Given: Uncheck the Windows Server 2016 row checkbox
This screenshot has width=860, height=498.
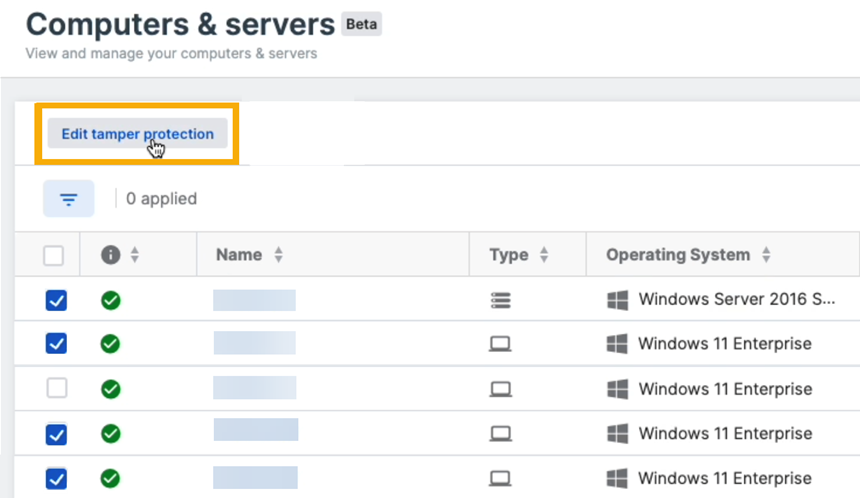Looking at the screenshot, I should [x=57, y=300].
